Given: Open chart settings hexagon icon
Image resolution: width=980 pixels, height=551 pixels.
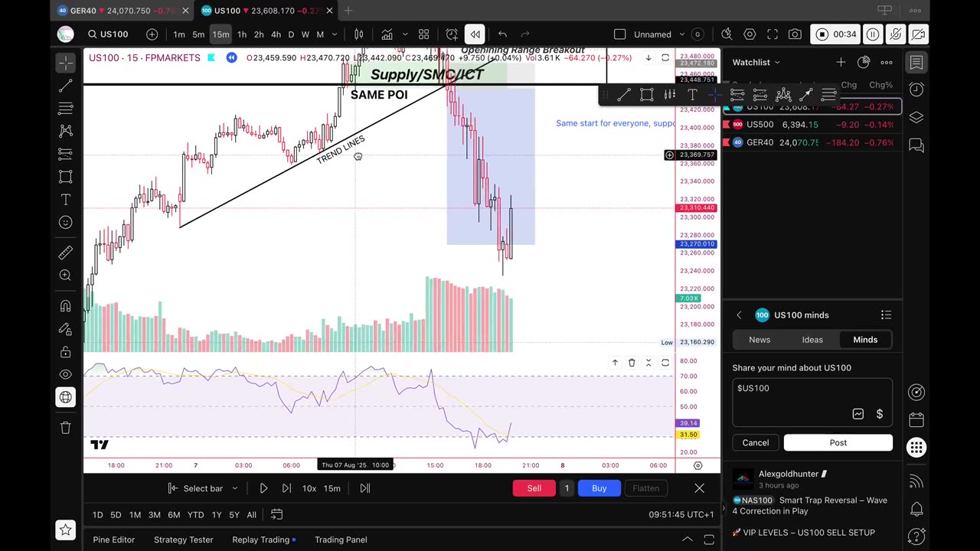Looking at the screenshot, I should (x=750, y=34).
